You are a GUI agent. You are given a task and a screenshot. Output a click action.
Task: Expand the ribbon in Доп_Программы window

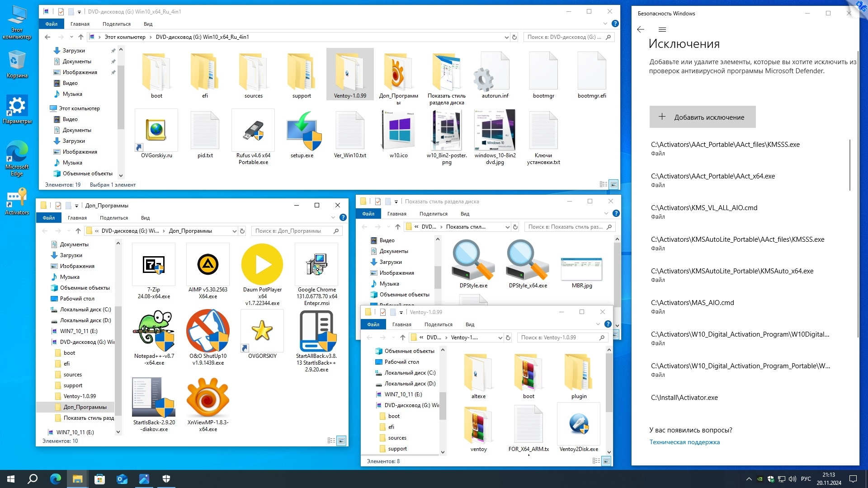point(333,218)
